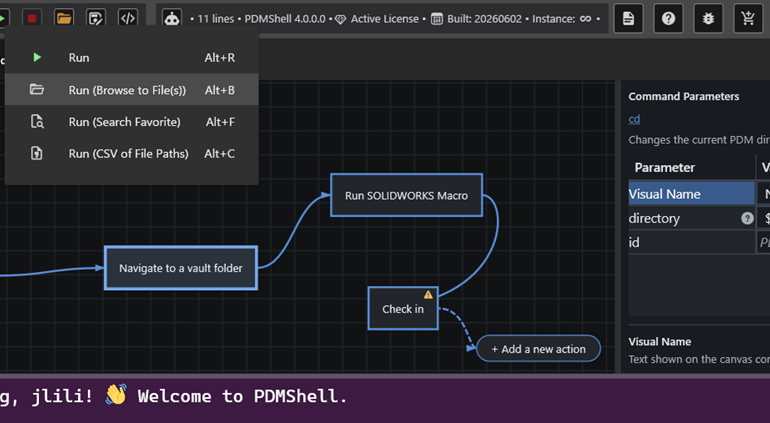Select the Check in node
Image resolution: width=770 pixels, height=423 pixels.
click(403, 309)
